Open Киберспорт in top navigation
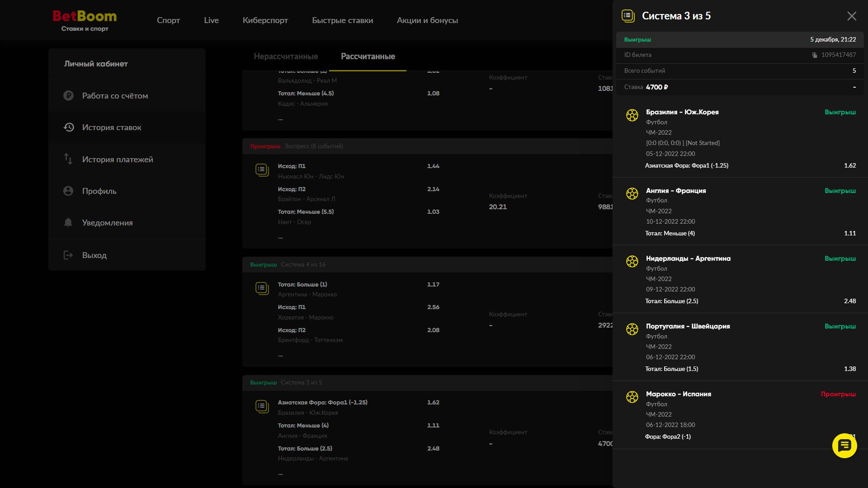Viewport: 868px width, 488px height. pyautogui.click(x=265, y=20)
